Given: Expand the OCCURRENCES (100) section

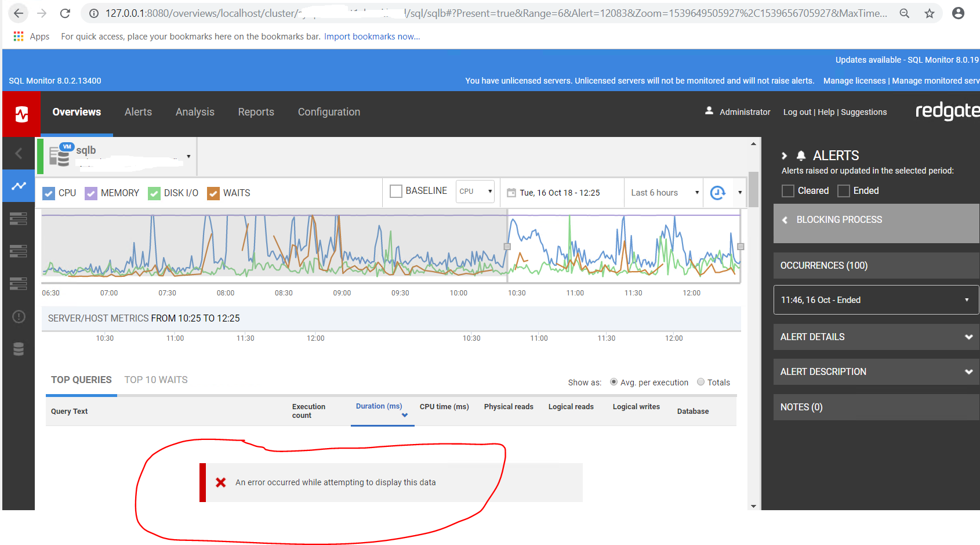Looking at the screenshot, I should (x=876, y=265).
